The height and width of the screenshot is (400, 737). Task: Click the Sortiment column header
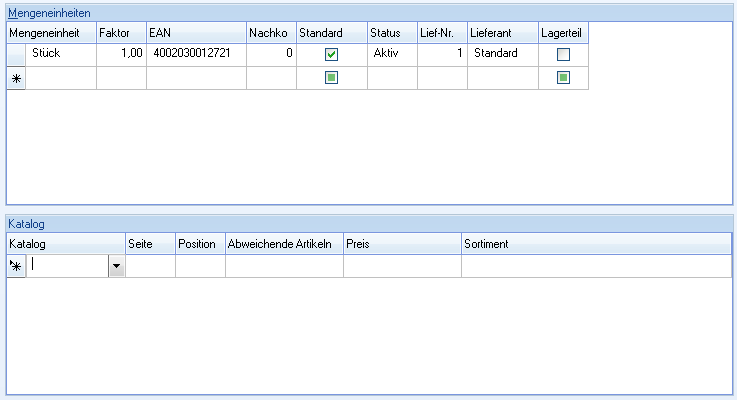595,244
